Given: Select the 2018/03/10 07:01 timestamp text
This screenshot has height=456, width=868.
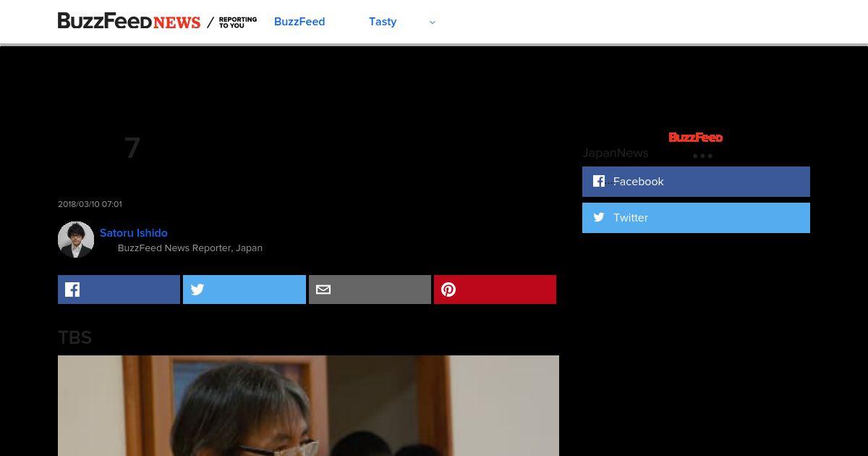Looking at the screenshot, I should 90,204.
